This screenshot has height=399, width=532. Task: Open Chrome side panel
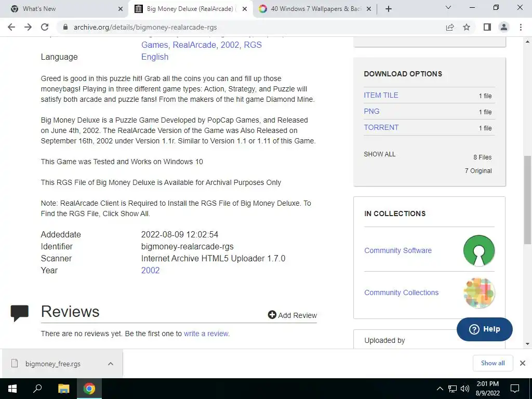pos(487,27)
